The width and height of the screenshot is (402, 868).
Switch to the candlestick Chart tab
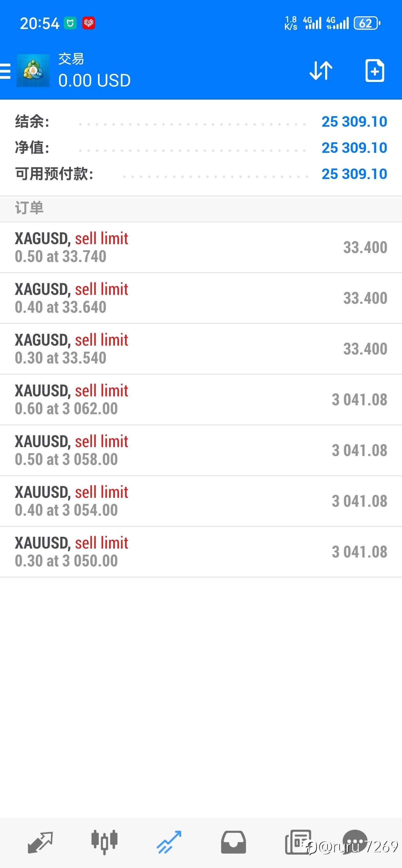click(104, 842)
